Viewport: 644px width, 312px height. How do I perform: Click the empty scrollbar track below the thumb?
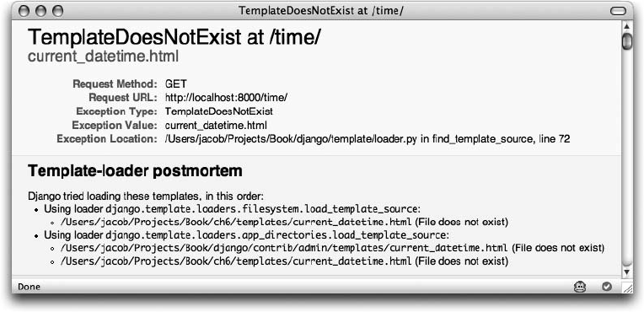tap(627, 156)
